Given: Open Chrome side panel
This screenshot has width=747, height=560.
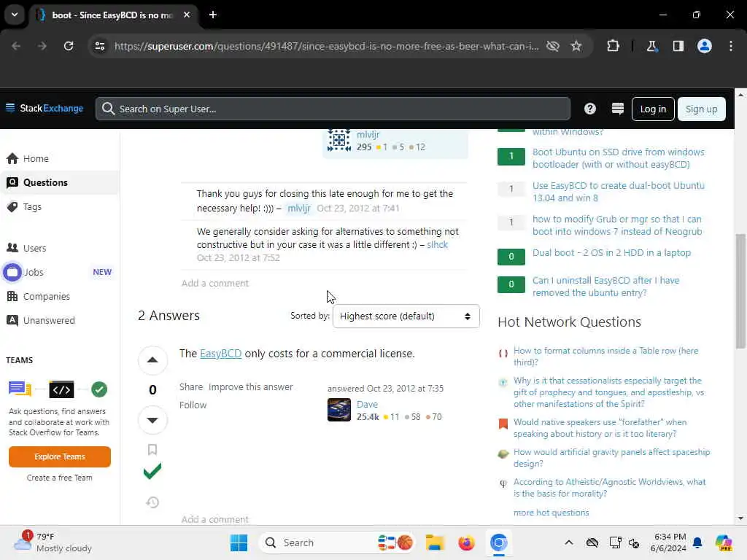Looking at the screenshot, I should click(678, 46).
